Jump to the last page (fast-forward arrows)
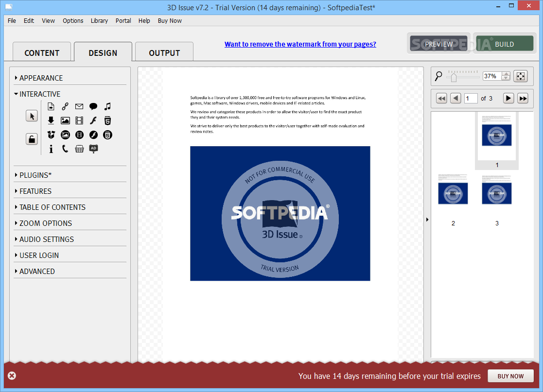This screenshot has height=392, width=543. click(523, 99)
